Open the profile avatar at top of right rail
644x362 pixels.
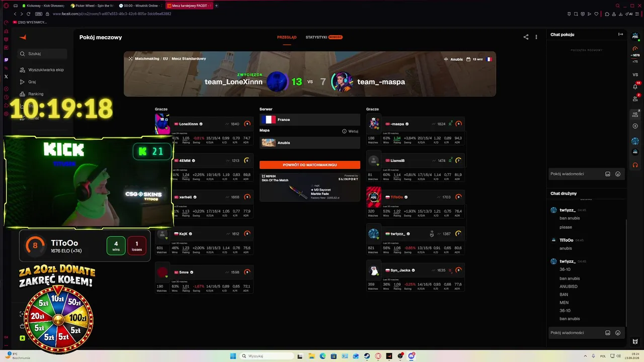pyautogui.click(x=635, y=36)
